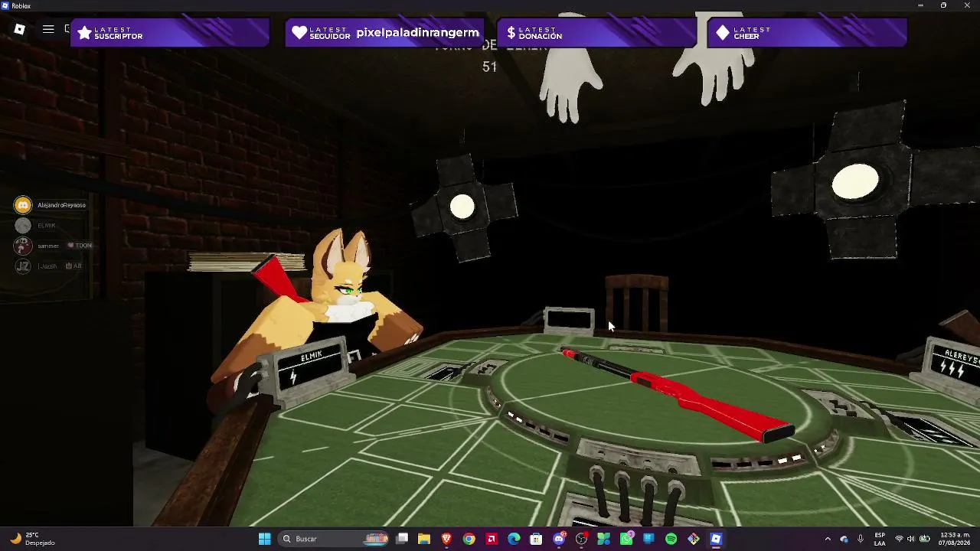Open the Roblox logo menu
980x551 pixels.
click(x=20, y=29)
